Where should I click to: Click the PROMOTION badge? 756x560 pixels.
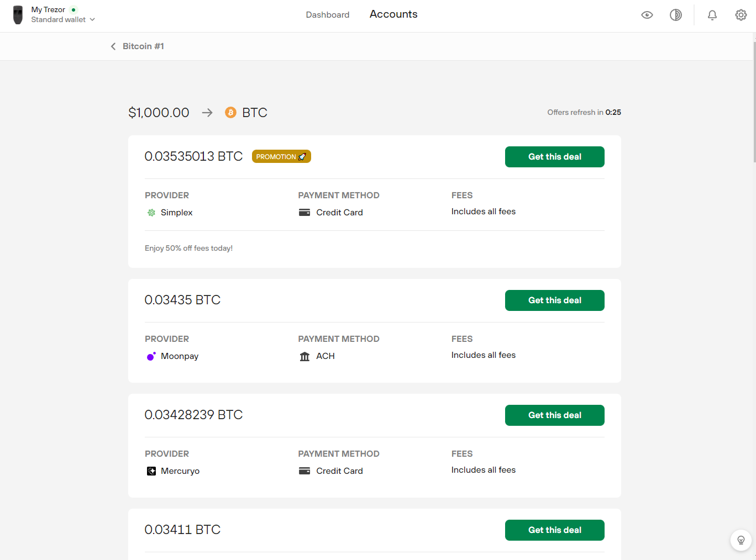coord(281,157)
